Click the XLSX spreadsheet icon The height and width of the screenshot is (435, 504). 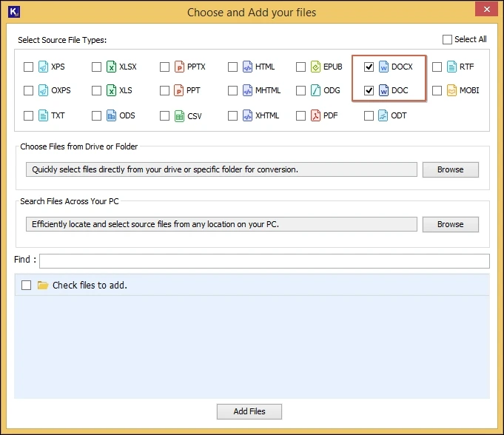pos(111,67)
